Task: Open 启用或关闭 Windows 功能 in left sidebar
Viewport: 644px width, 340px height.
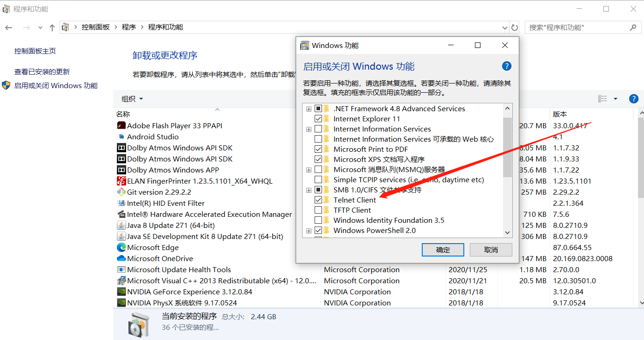Action: [56, 85]
